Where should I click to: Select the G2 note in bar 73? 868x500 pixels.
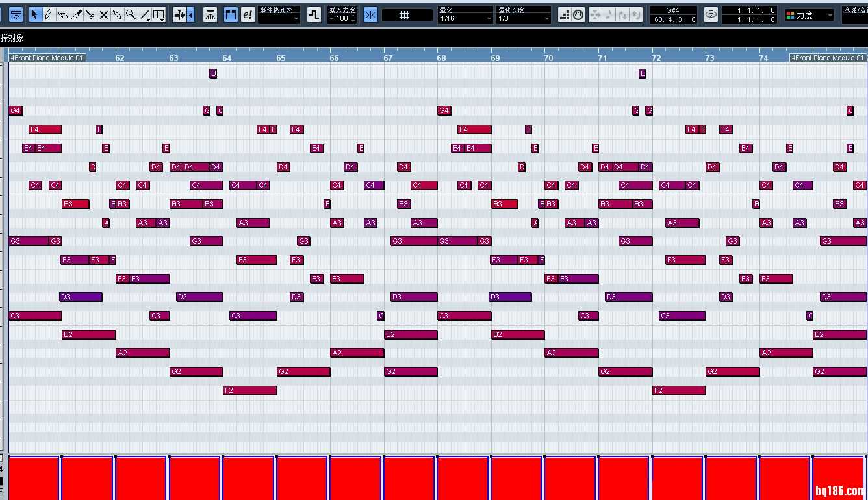(733, 371)
